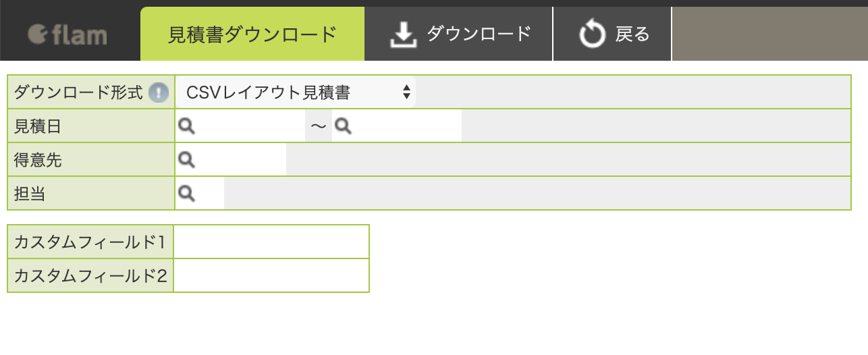This screenshot has width=868, height=355.
Task: Click the search icon for the 見積日 end date
Action: (x=344, y=126)
